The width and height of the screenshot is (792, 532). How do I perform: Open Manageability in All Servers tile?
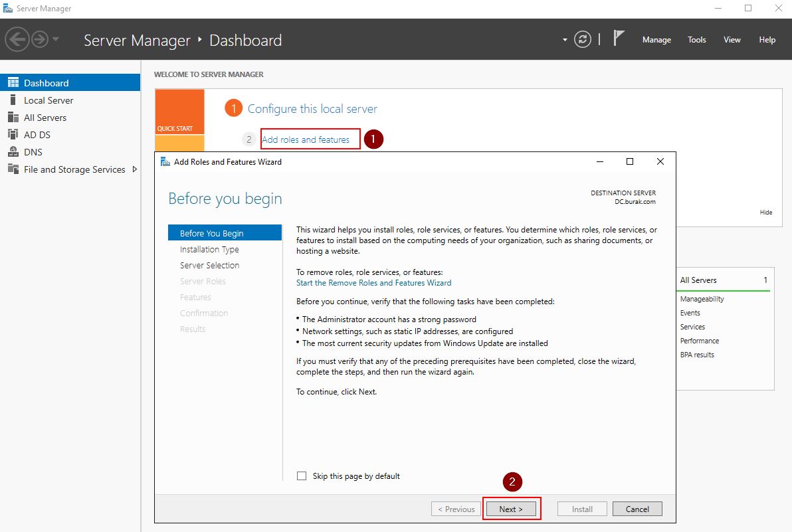click(x=702, y=299)
